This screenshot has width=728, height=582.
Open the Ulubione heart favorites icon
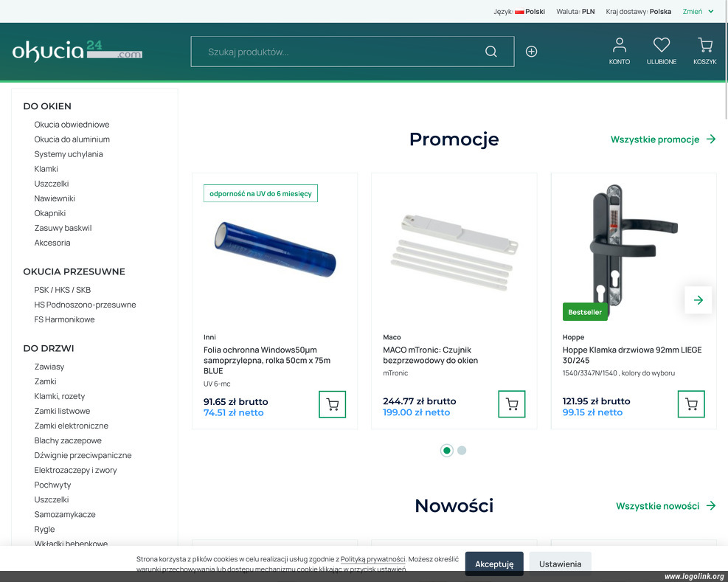click(661, 51)
